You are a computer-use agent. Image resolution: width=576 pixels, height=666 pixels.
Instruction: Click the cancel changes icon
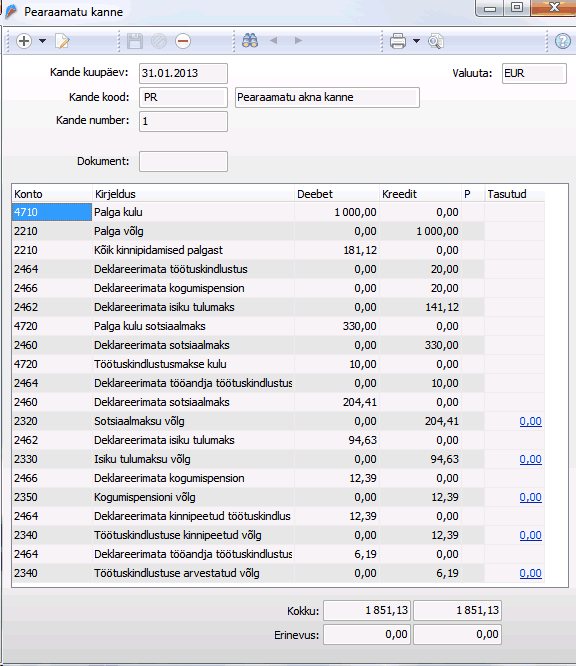point(159,41)
